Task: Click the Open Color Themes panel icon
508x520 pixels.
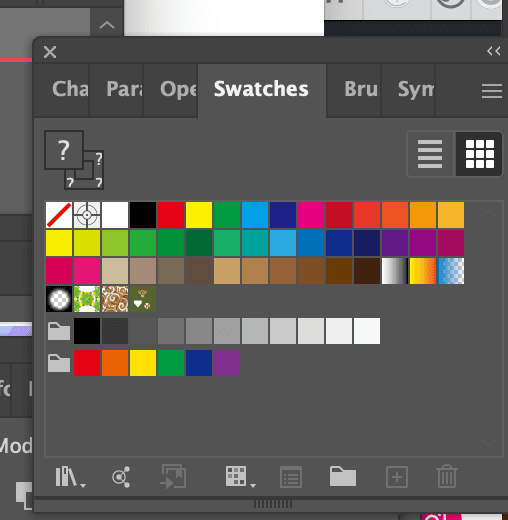Action: tap(121, 477)
